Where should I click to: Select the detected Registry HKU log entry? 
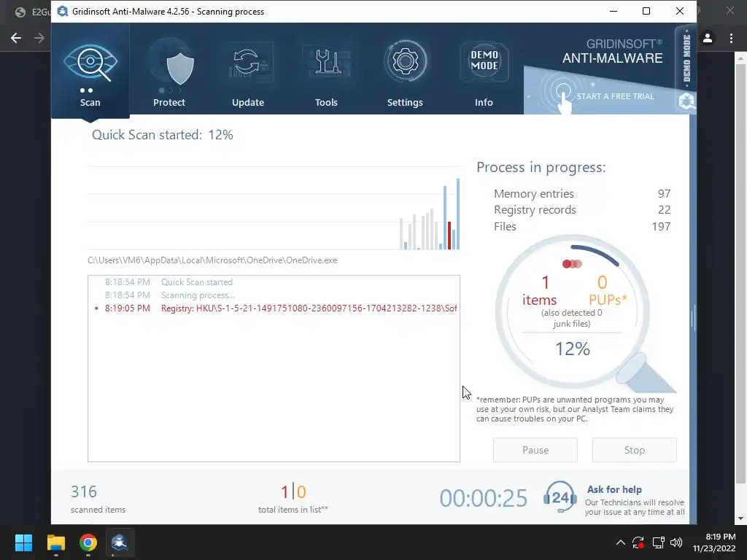click(x=274, y=308)
